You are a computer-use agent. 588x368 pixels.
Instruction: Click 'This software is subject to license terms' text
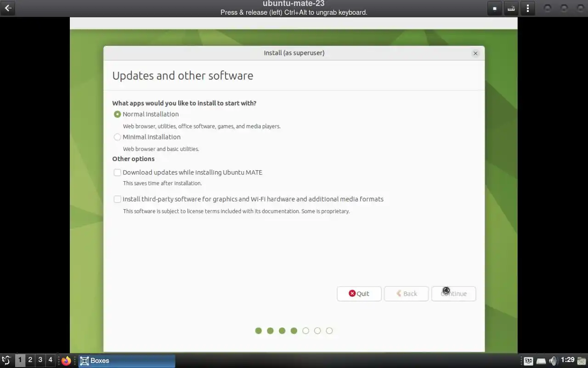[236, 211]
